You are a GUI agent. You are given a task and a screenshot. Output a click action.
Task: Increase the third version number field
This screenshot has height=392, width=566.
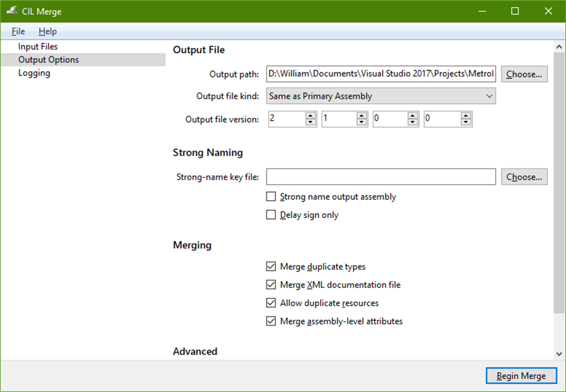tap(412, 115)
